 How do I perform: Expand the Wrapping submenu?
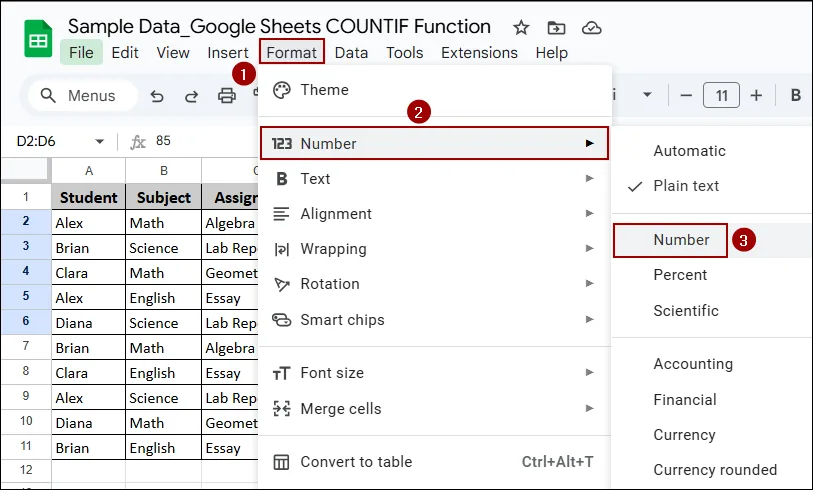[x=434, y=249]
